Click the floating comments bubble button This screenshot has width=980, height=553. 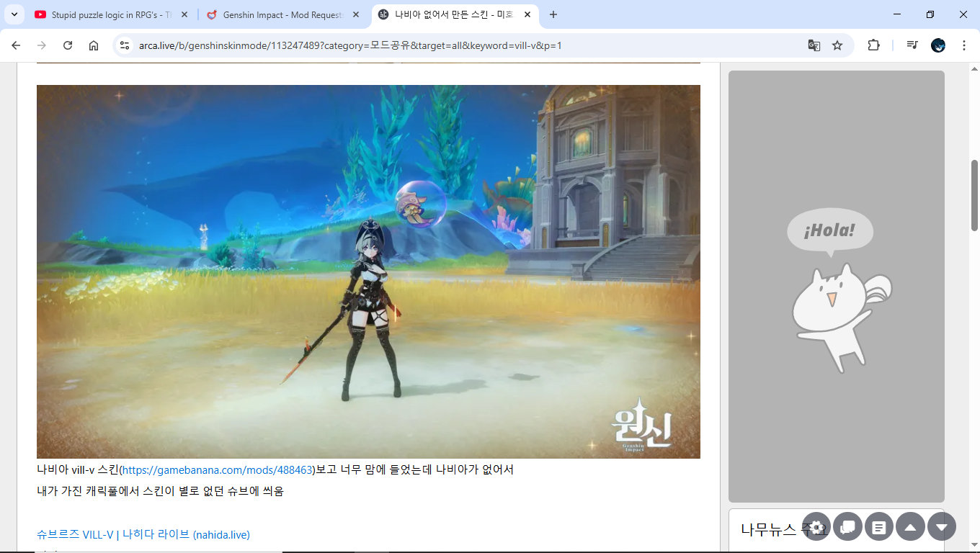pyautogui.click(x=847, y=527)
